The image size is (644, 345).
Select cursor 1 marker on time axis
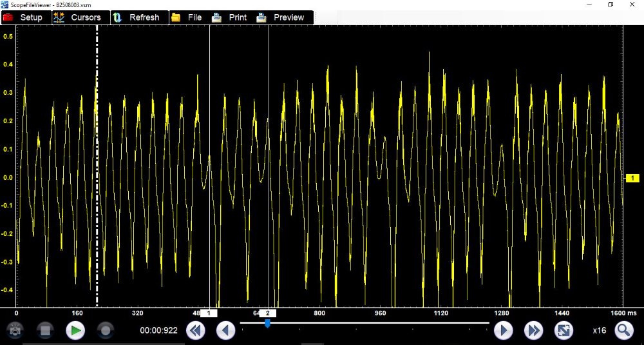click(x=209, y=313)
